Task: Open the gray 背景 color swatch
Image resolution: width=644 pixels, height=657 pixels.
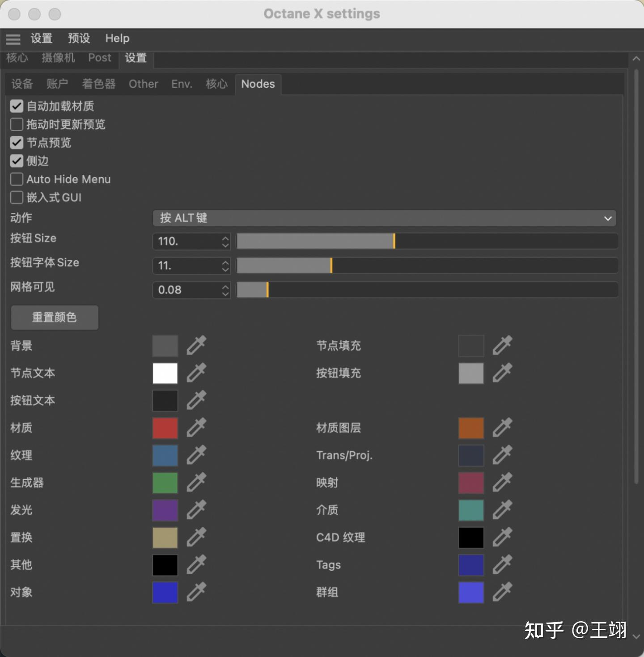Action: pos(165,345)
